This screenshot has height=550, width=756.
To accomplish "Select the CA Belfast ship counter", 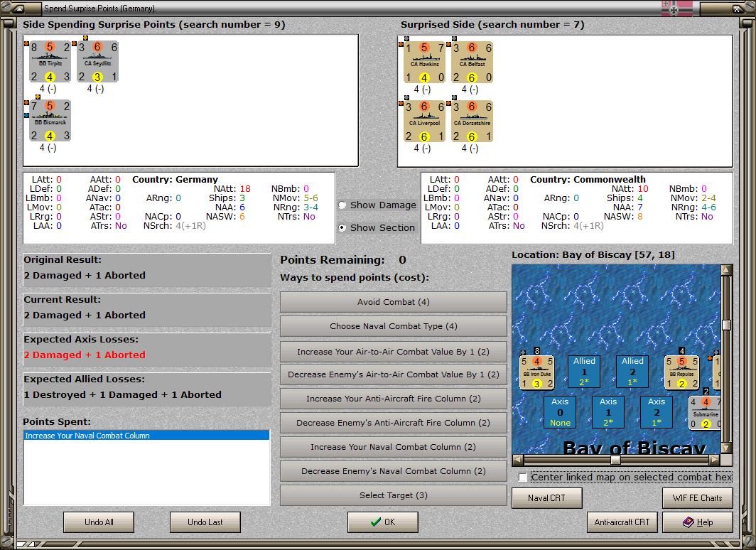I will 472,63.
